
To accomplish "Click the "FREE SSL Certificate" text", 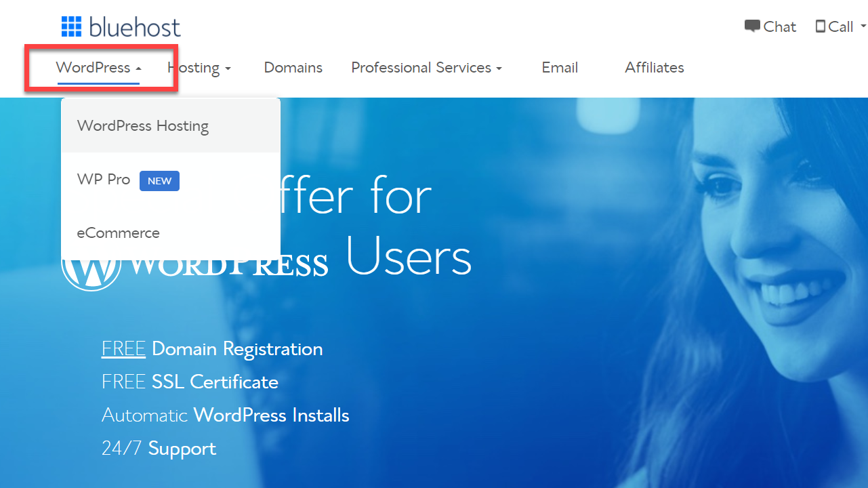I will click(190, 382).
